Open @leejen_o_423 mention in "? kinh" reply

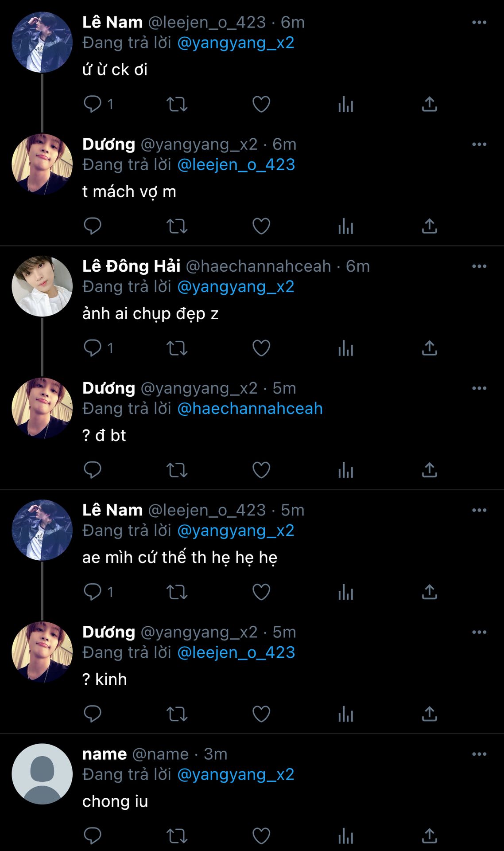(x=236, y=652)
